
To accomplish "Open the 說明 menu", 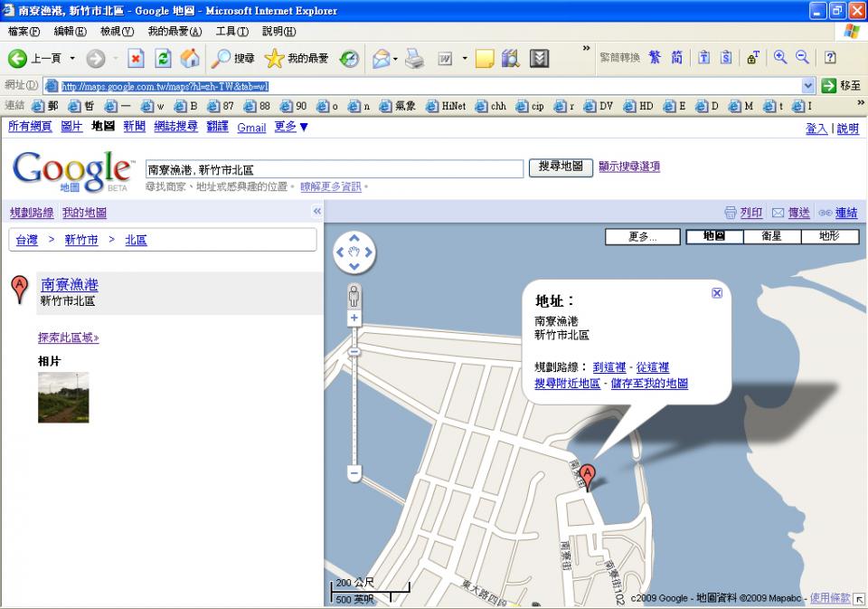I will pyautogui.click(x=279, y=32).
